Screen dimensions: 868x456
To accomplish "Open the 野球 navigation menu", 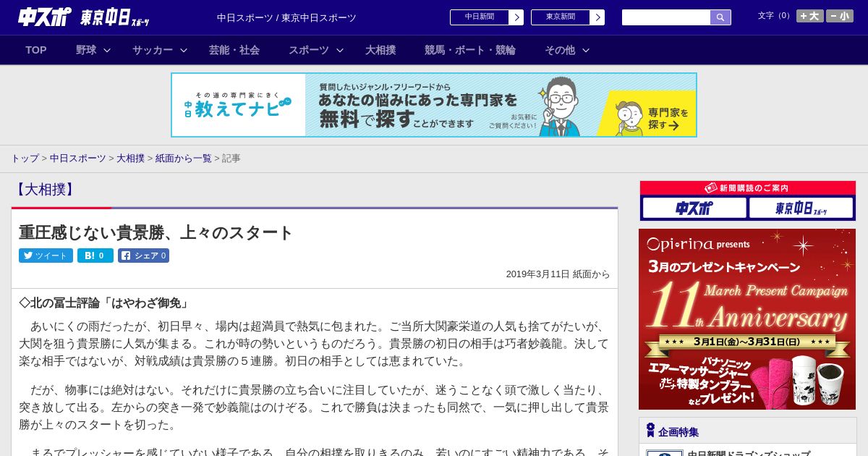I will tap(86, 50).
